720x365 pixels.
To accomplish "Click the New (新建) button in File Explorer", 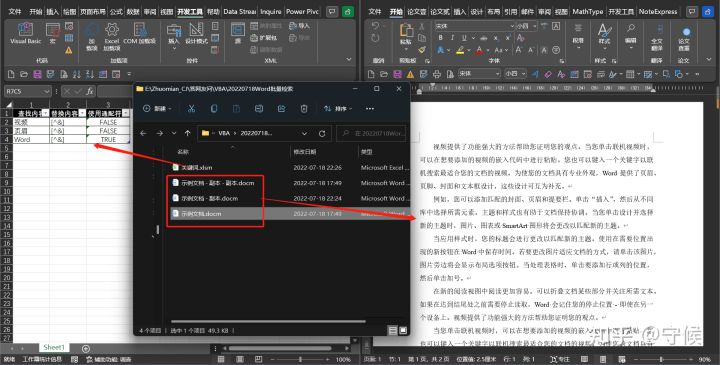I will pos(157,109).
